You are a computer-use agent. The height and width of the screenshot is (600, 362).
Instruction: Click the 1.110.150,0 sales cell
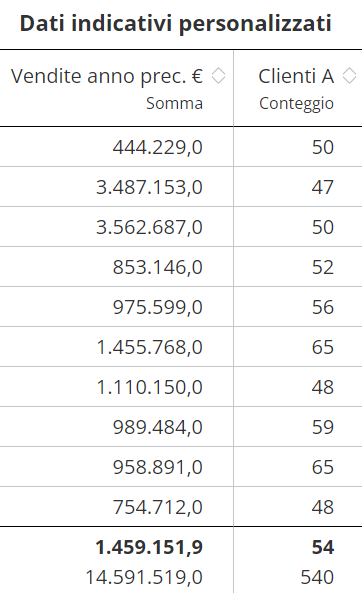click(149, 387)
